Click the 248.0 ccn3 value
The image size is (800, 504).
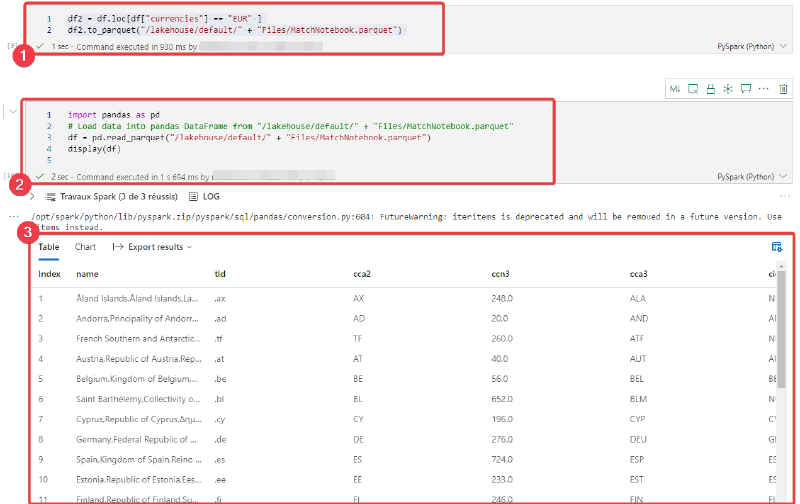[502, 298]
